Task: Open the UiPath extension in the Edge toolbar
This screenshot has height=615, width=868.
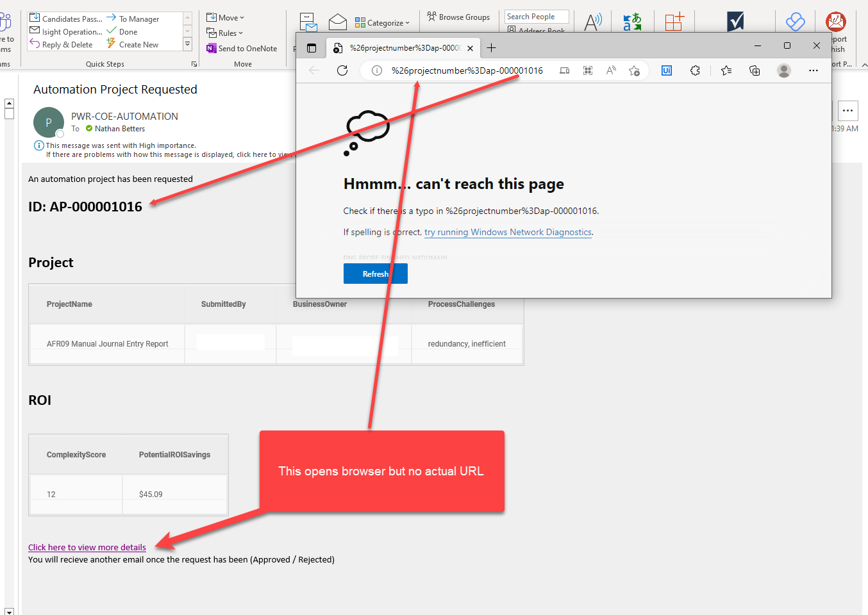Action: pos(667,70)
